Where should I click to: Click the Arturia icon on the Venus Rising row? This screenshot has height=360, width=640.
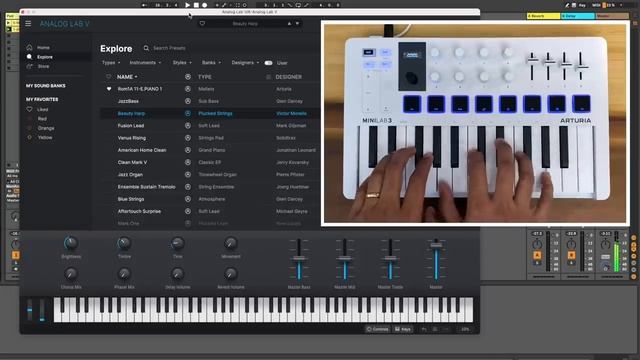(x=188, y=138)
